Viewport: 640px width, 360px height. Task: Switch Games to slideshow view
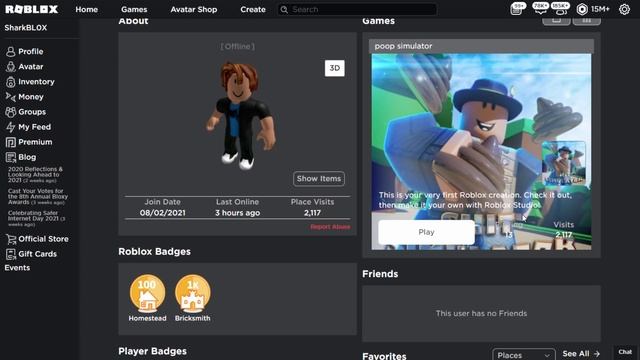tap(556, 20)
